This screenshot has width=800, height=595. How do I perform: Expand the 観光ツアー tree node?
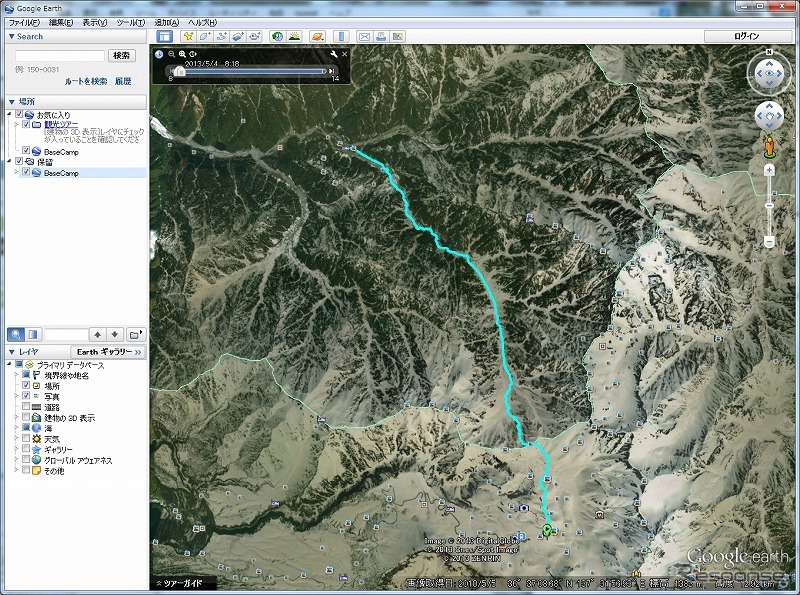16,124
